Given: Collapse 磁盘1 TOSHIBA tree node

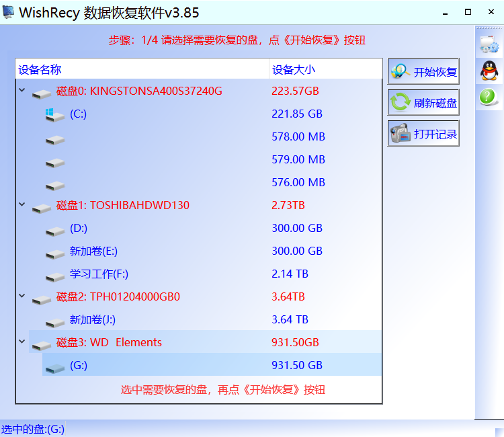Looking at the screenshot, I should pos(22,205).
